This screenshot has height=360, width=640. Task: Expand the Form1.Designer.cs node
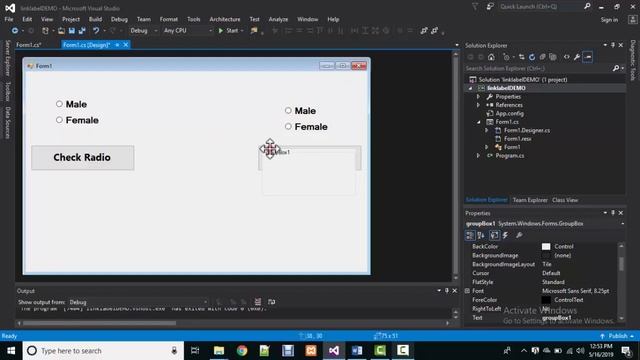(487, 130)
